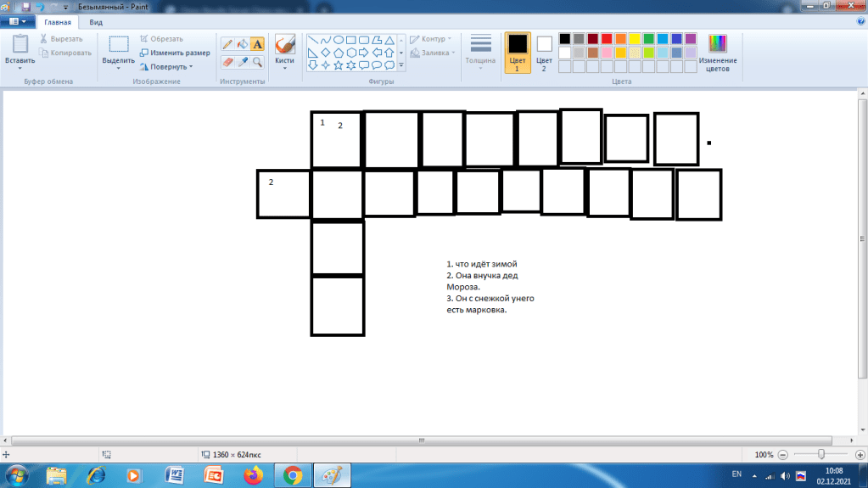Expand the Повернуть rotate dropdown

pyautogui.click(x=169, y=66)
